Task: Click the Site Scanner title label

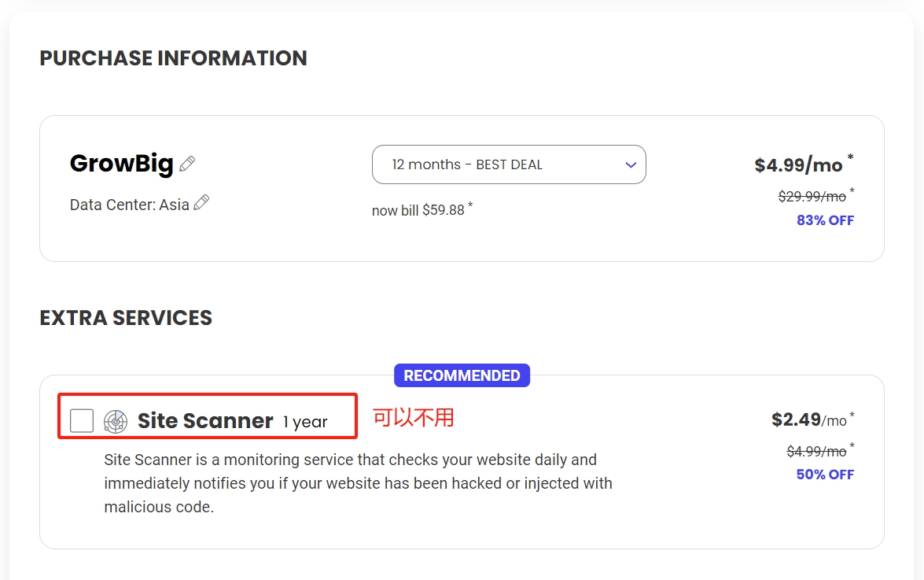Action: click(205, 421)
